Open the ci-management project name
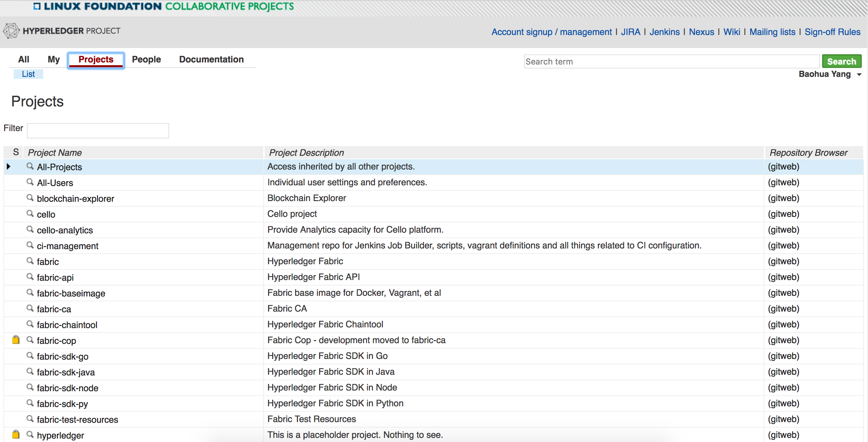The image size is (868, 442). (68, 246)
